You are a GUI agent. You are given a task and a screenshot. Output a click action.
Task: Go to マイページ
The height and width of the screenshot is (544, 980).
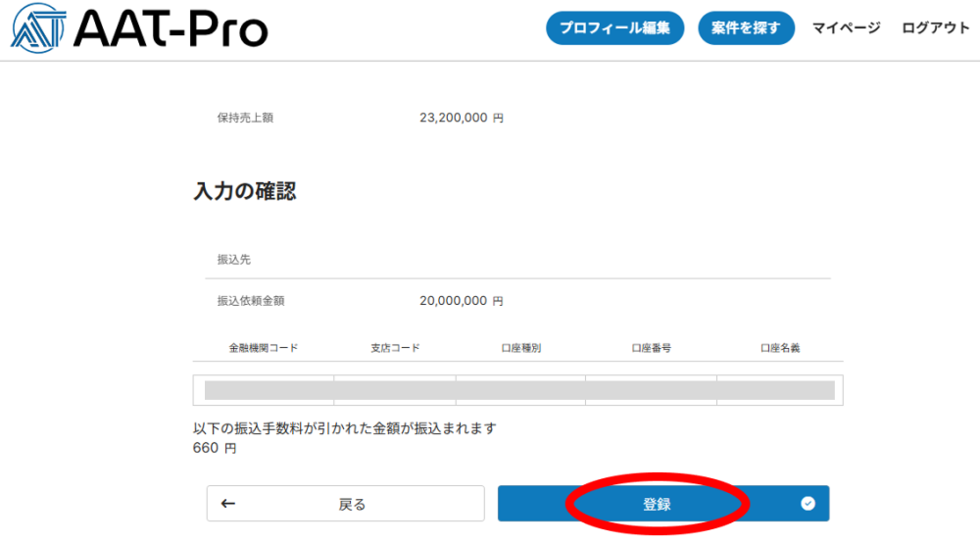pos(846,28)
